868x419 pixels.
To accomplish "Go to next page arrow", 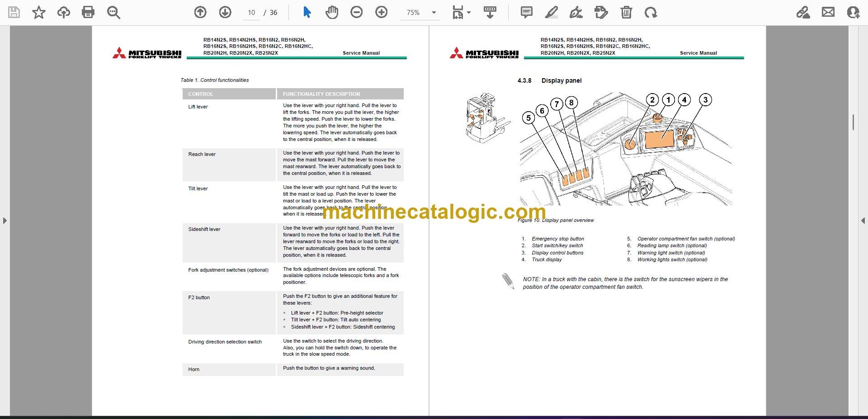I will tap(225, 12).
